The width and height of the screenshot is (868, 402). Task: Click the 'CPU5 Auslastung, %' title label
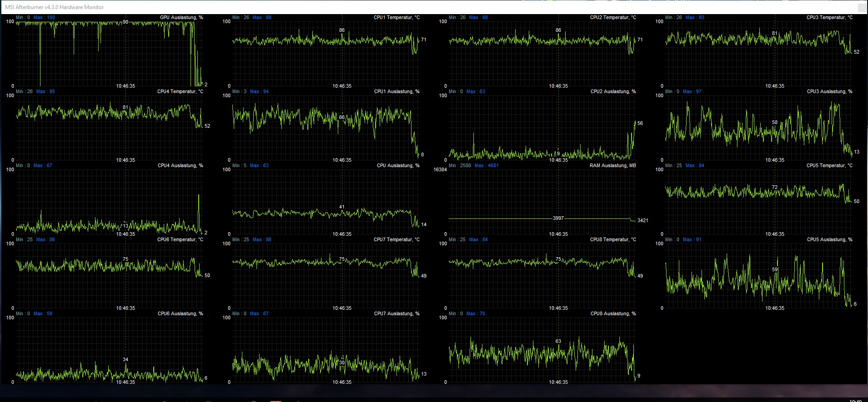(829, 239)
